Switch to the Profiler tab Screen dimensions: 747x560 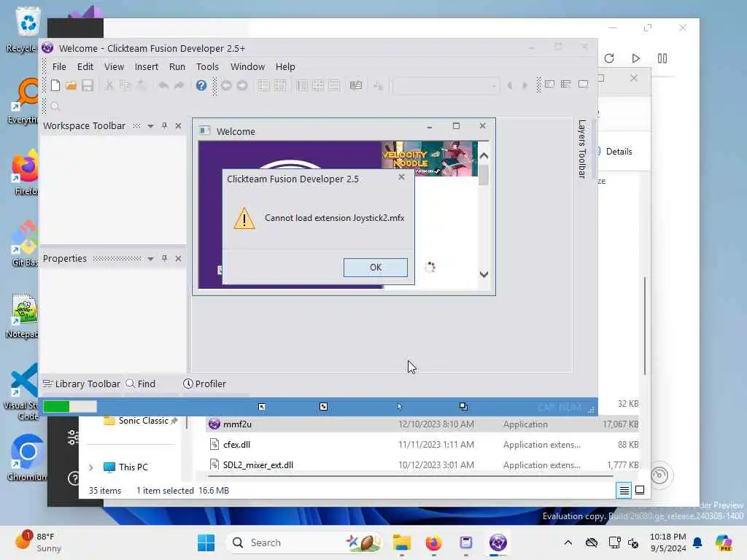point(205,384)
